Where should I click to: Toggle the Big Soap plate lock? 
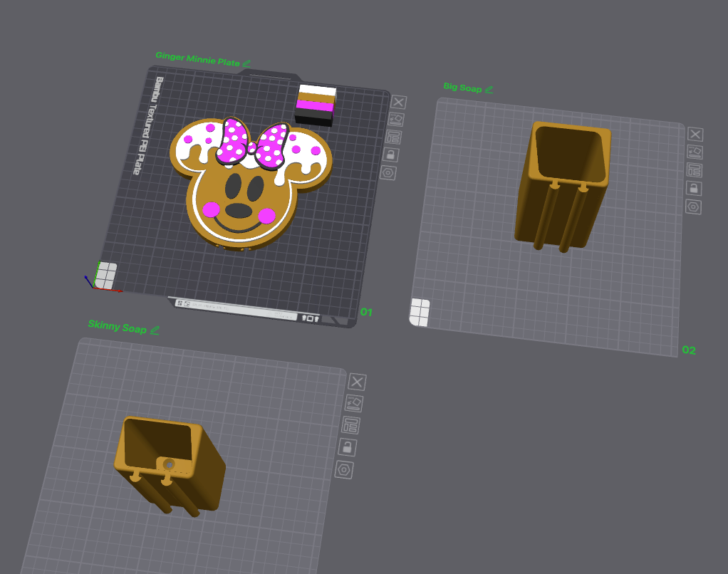click(694, 188)
